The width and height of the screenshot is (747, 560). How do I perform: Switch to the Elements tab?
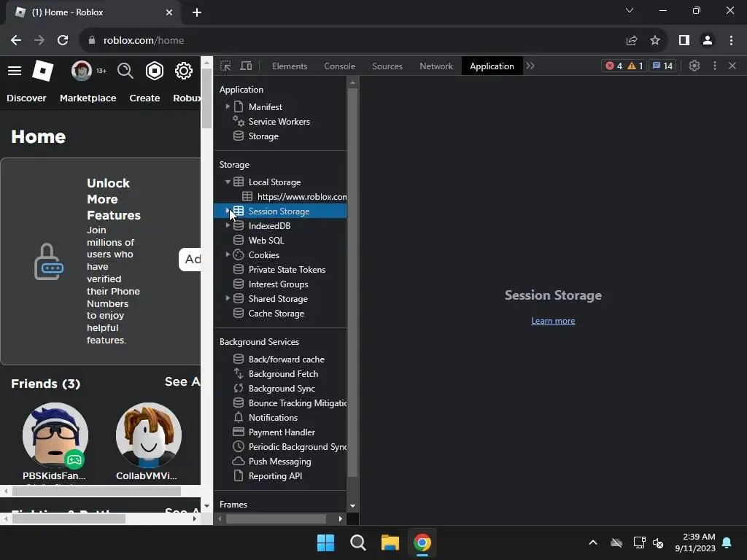point(290,66)
